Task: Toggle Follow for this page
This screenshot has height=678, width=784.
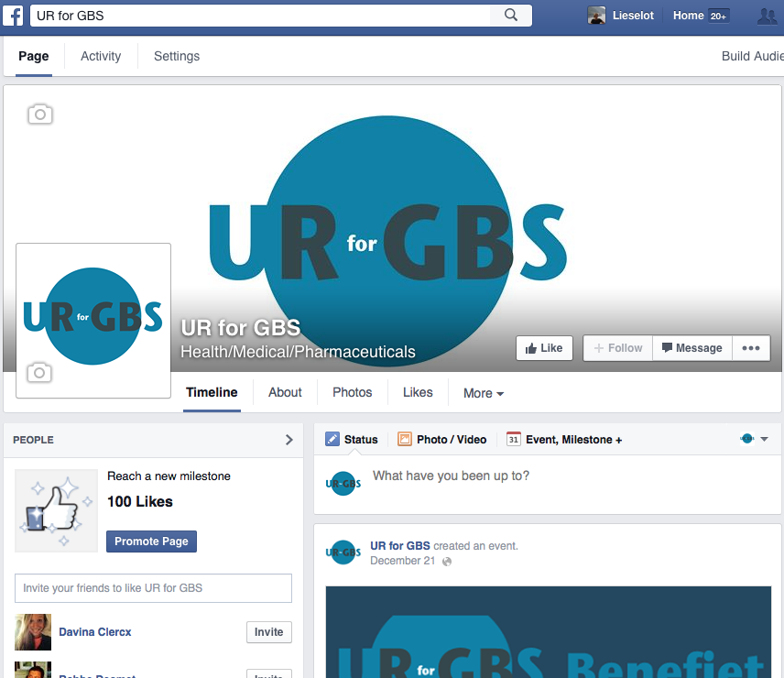Action: (x=617, y=348)
